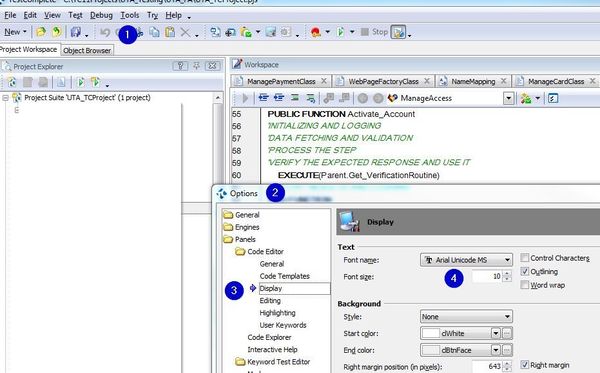The width and height of the screenshot is (600, 373).
Task: Click the Comment block editor icon
Action: pos(295,98)
